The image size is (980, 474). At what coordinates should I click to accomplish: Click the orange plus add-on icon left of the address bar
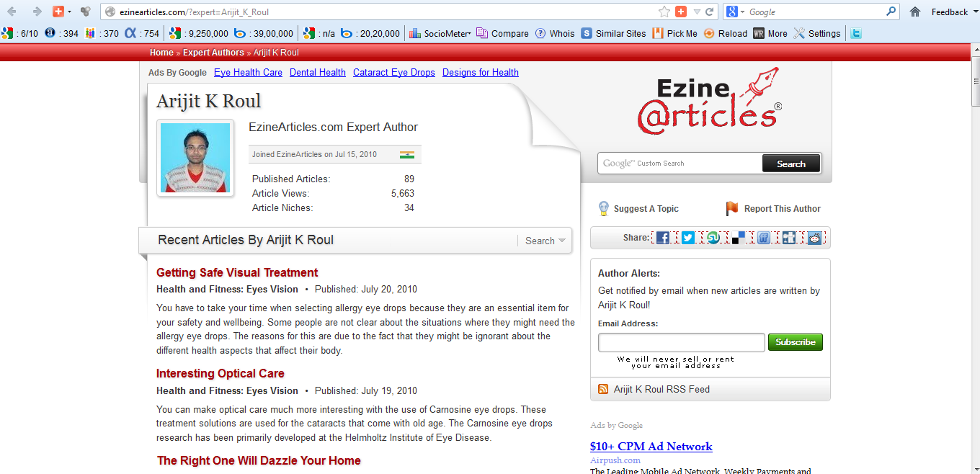pos(58,12)
